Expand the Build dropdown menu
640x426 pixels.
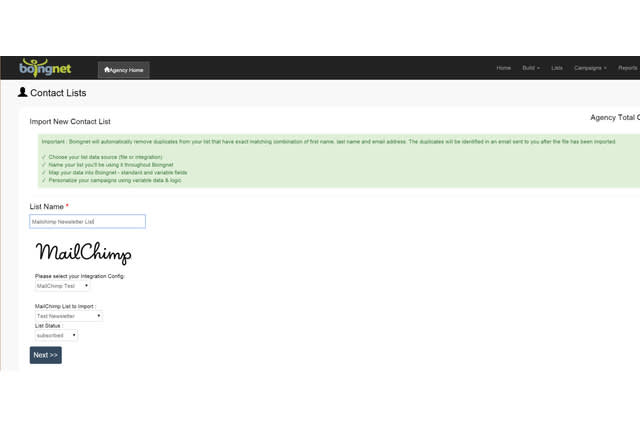pyautogui.click(x=531, y=68)
